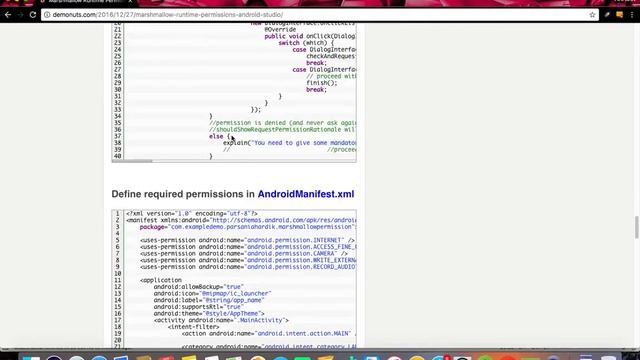
Task: Click 'public void onClick(Dialog' code line
Action: (310, 36)
